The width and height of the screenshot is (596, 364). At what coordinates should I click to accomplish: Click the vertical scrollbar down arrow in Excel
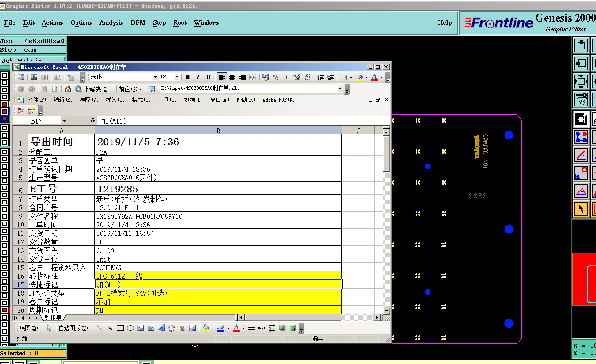tap(386, 311)
